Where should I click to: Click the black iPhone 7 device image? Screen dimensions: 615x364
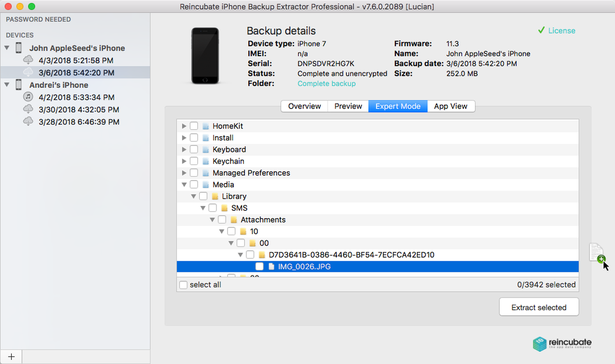[205, 56]
